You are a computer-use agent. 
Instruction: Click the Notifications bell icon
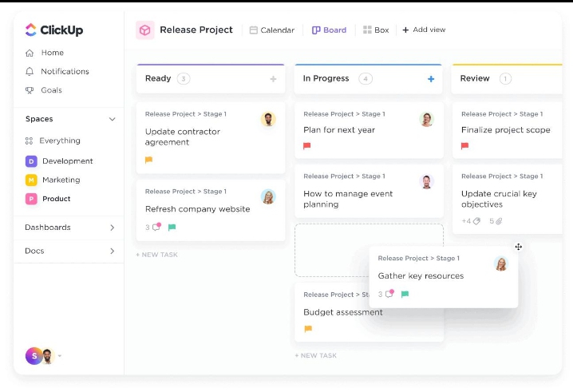[30, 71]
